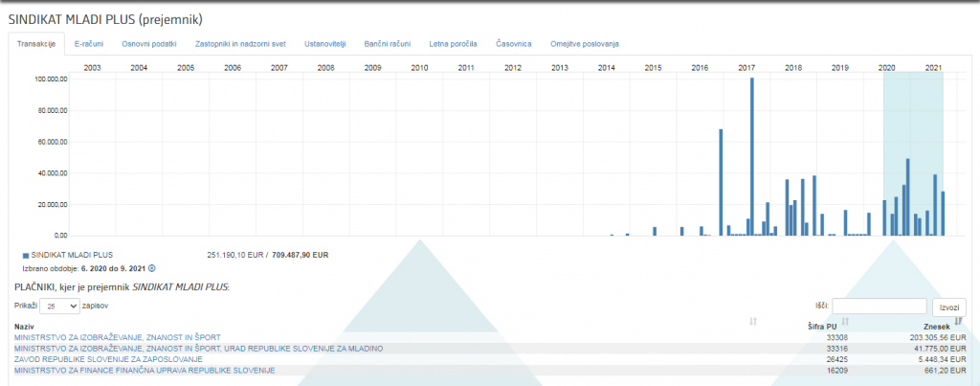Select the Ustanovitelji tab

(324, 44)
